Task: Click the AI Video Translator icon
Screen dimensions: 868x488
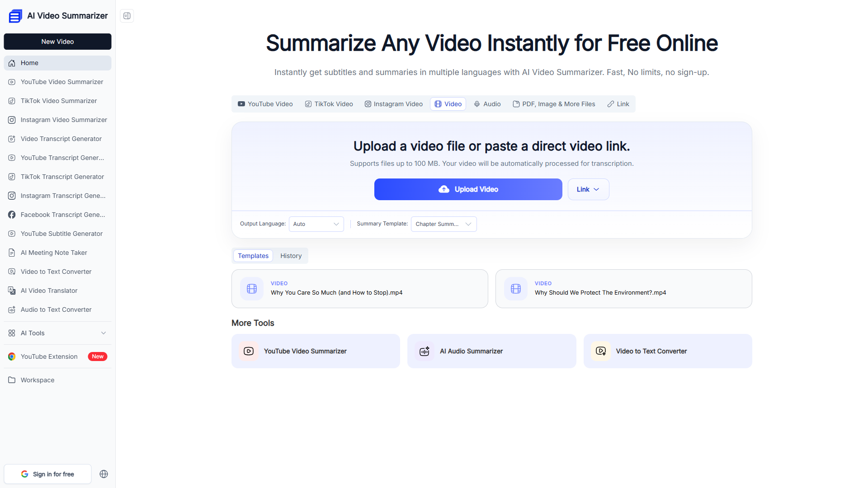Action: point(12,291)
